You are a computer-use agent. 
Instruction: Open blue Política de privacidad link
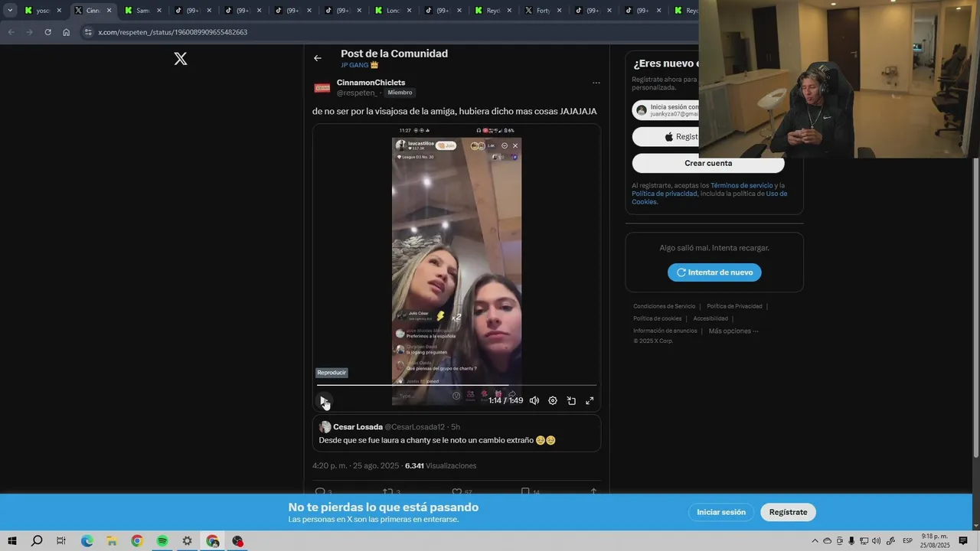[665, 194]
